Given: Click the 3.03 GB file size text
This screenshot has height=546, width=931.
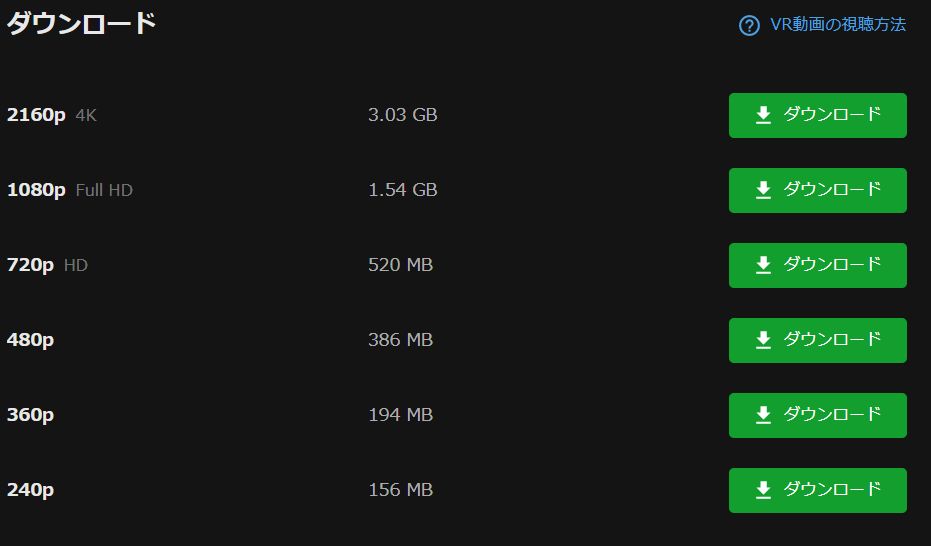Looking at the screenshot, I should point(402,115).
